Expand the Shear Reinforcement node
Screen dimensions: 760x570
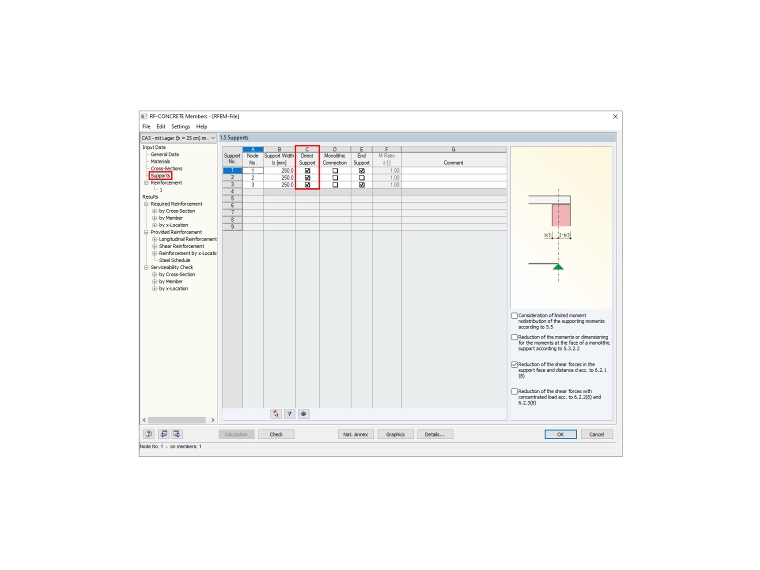click(x=155, y=246)
